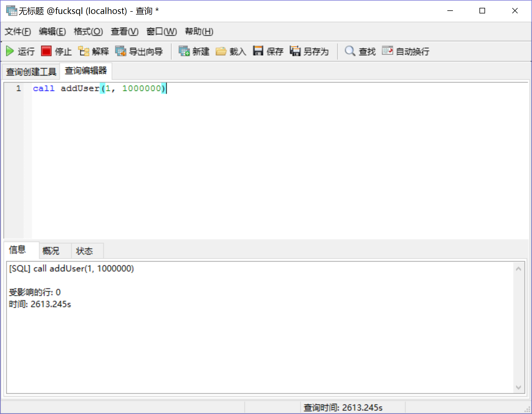Open Find with magnifier 查找 icon

pos(350,51)
